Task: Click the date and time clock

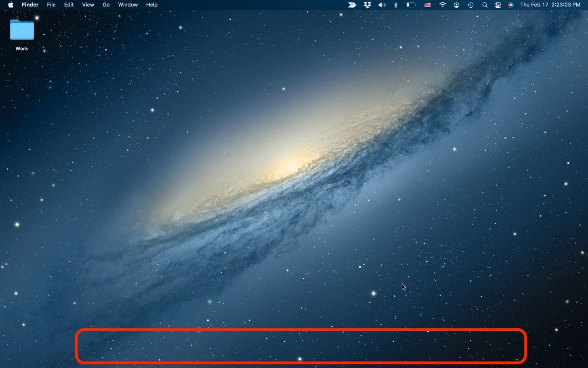Action: [x=550, y=5]
